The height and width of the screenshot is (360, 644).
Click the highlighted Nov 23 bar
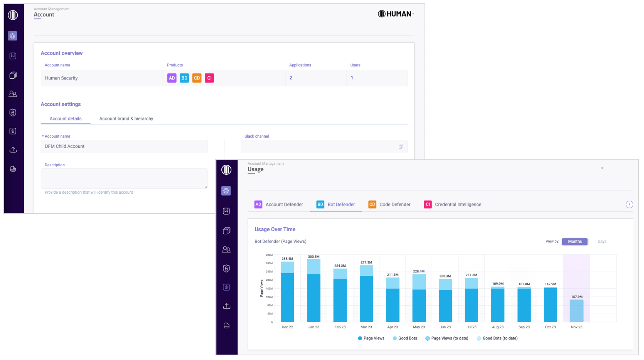(x=577, y=311)
